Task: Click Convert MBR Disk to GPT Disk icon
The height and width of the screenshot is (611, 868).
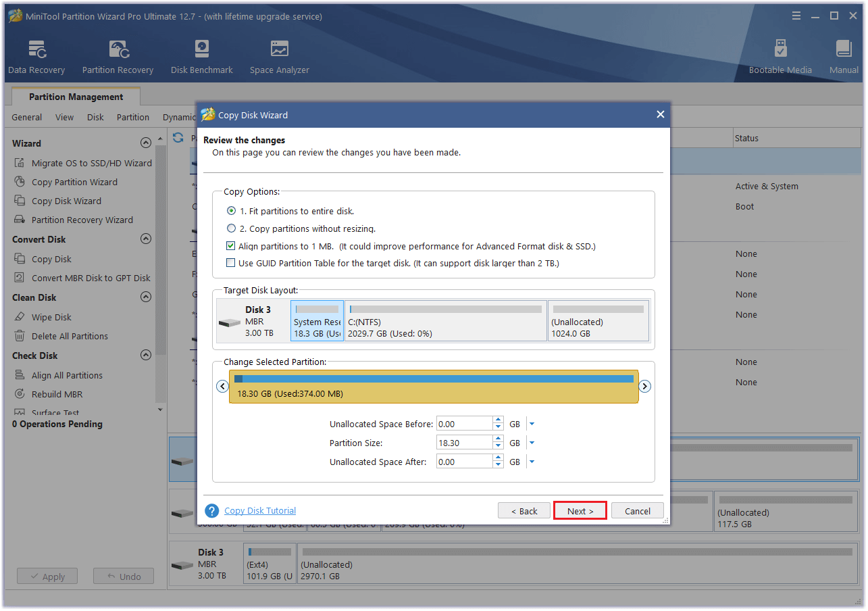Action: point(20,278)
